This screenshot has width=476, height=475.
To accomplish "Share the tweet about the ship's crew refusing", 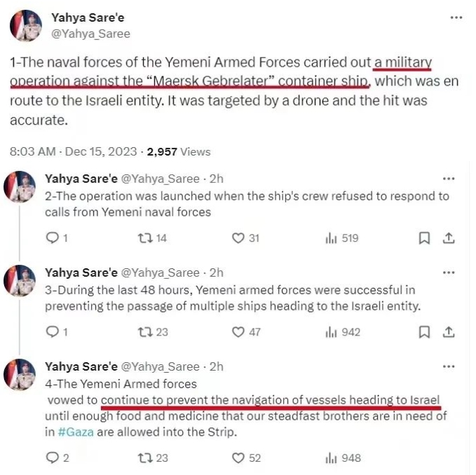I will click(x=449, y=238).
